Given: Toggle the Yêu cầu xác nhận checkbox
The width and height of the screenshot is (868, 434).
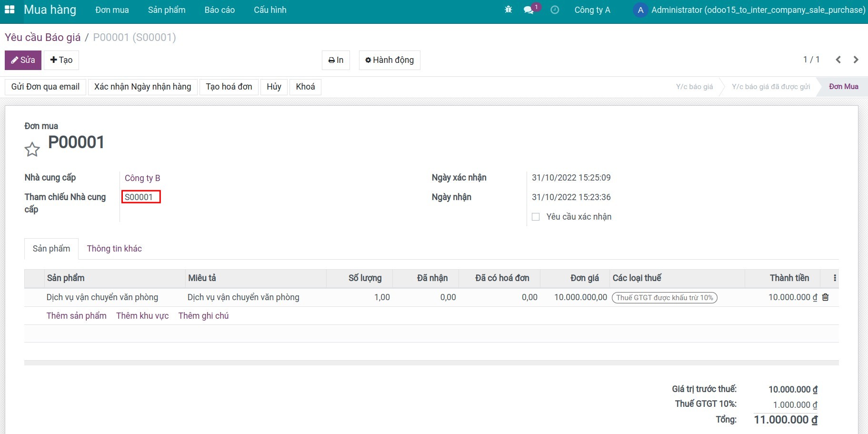Looking at the screenshot, I should tap(536, 217).
